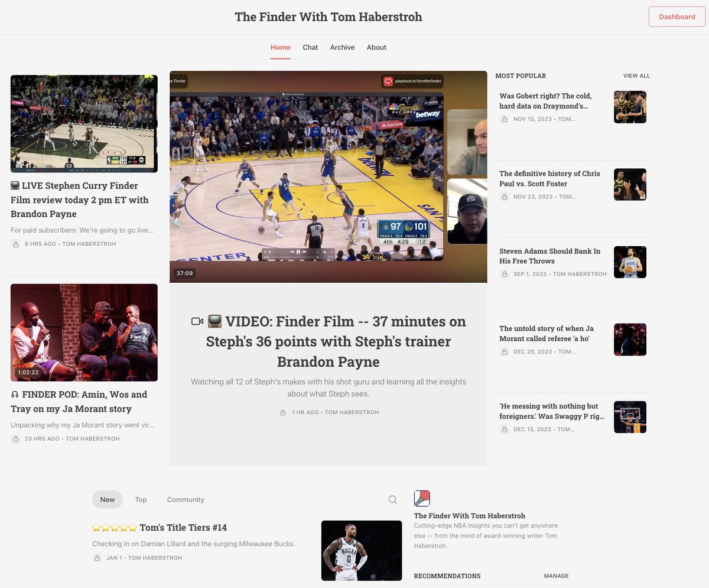
Task: Switch to the Chat tab
Action: (310, 47)
